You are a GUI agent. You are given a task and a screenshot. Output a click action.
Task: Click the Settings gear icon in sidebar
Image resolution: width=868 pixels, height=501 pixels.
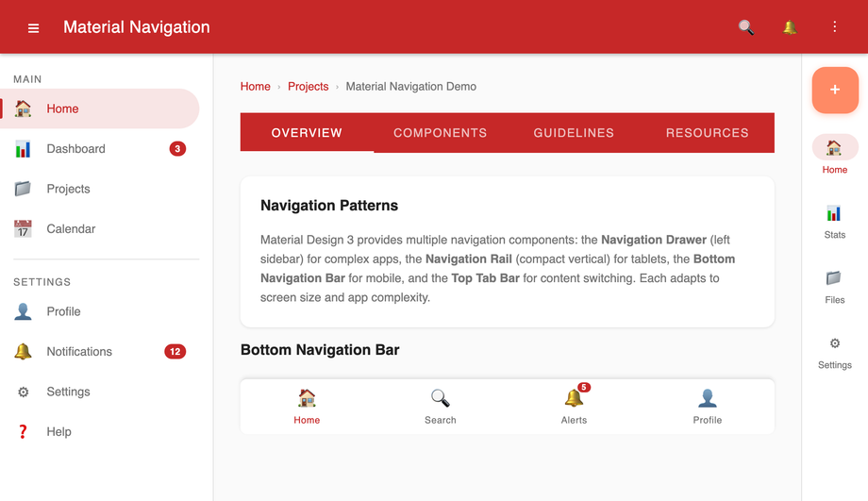point(23,392)
